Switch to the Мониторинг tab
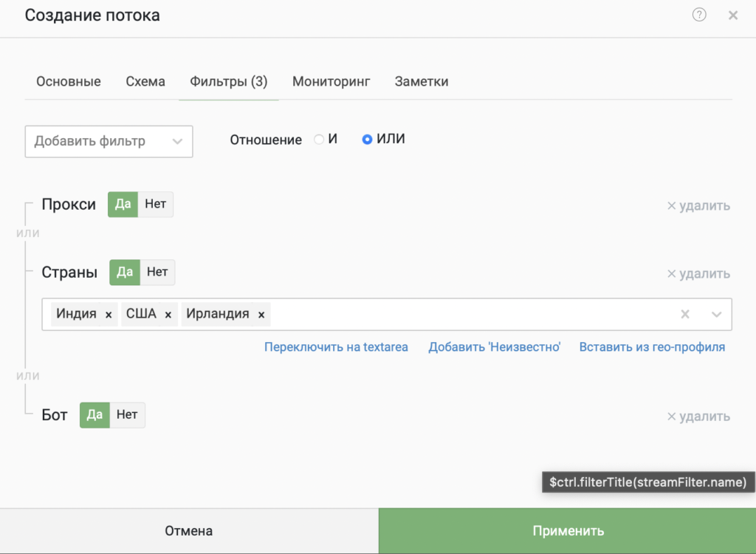 click(331, 81)
